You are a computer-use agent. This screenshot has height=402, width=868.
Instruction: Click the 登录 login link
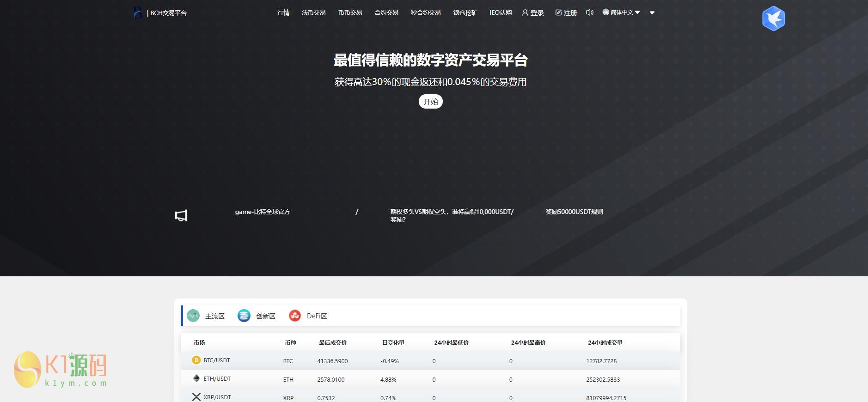[x=533, y=13]
